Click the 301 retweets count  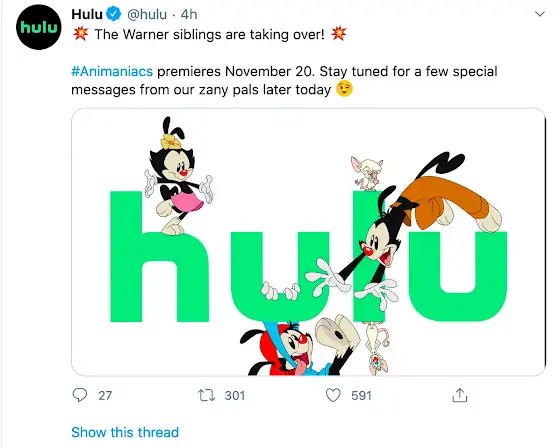(x=235, y=395)
